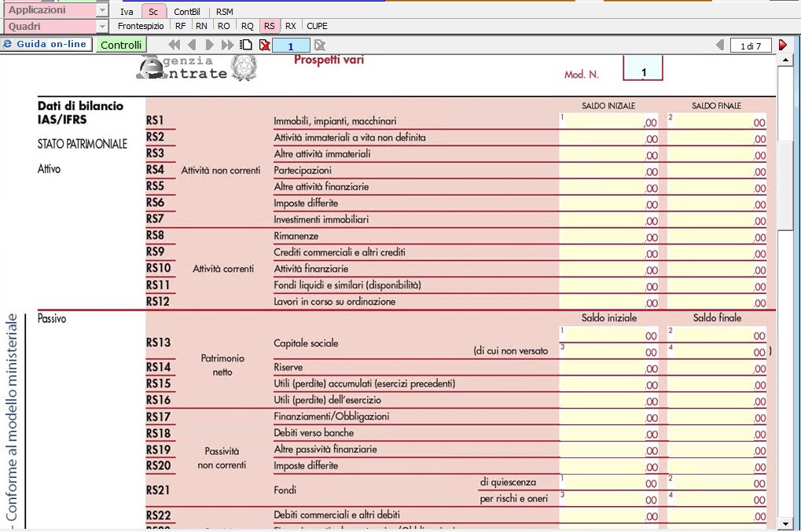Viewport: 801px width, 532px height.
Task: Click the '1 di 7' page indicator
Action: [751, 46]
